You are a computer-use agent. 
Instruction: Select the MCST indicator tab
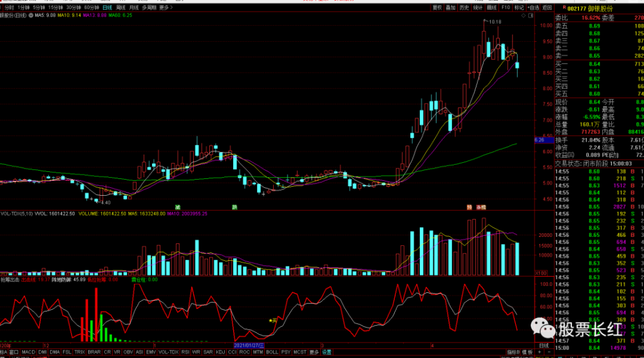click(x=300, y=352)
